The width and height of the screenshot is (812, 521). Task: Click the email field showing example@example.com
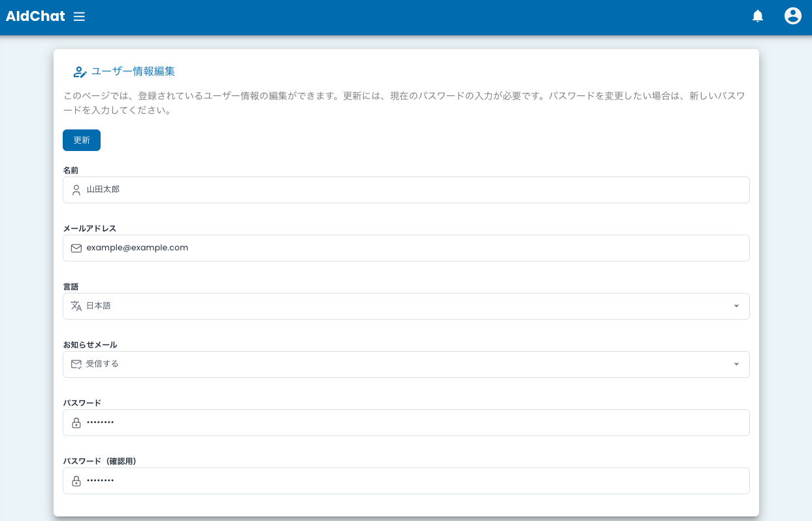pyautogui.click(x=406, y=248)
